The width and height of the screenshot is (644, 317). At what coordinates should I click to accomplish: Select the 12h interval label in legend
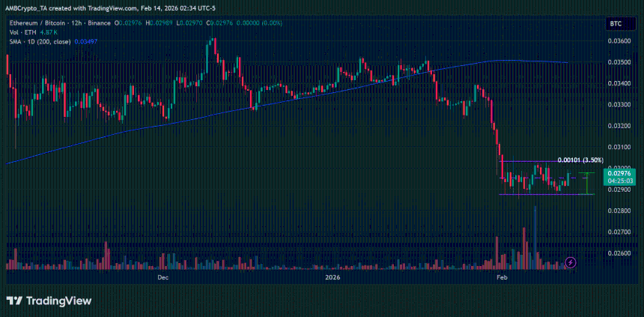click(x=76, y=24)
